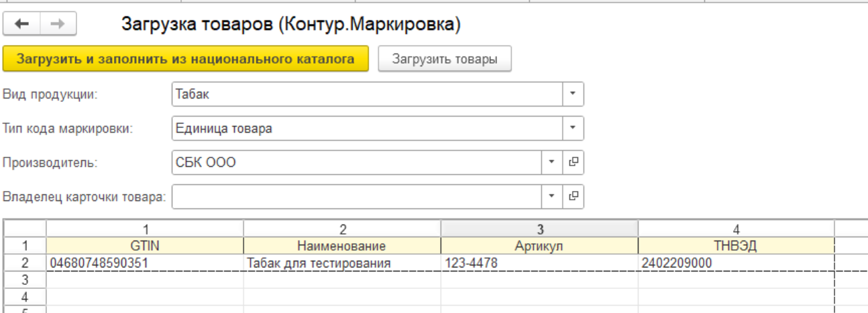Select spreadsheet column header 1
868x313 pixels.
(x=144, y=229)
